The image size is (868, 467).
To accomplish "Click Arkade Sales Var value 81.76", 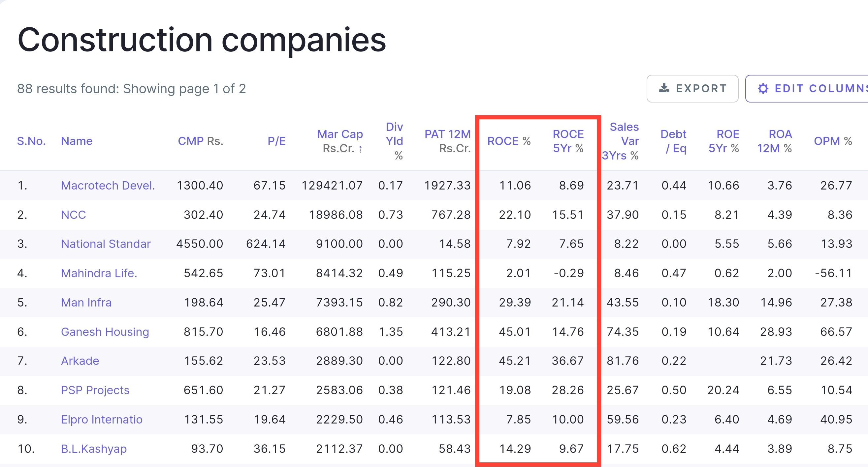I will coord(623,361).
